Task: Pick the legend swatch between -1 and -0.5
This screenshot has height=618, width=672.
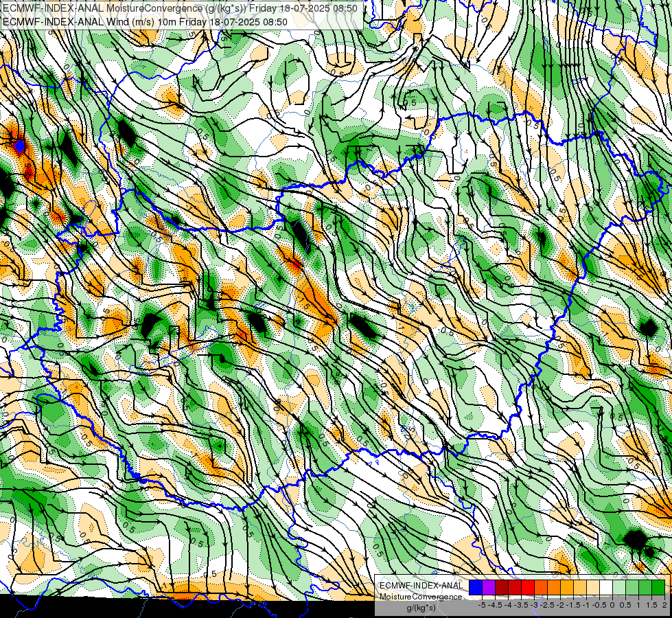Action: 593,587
